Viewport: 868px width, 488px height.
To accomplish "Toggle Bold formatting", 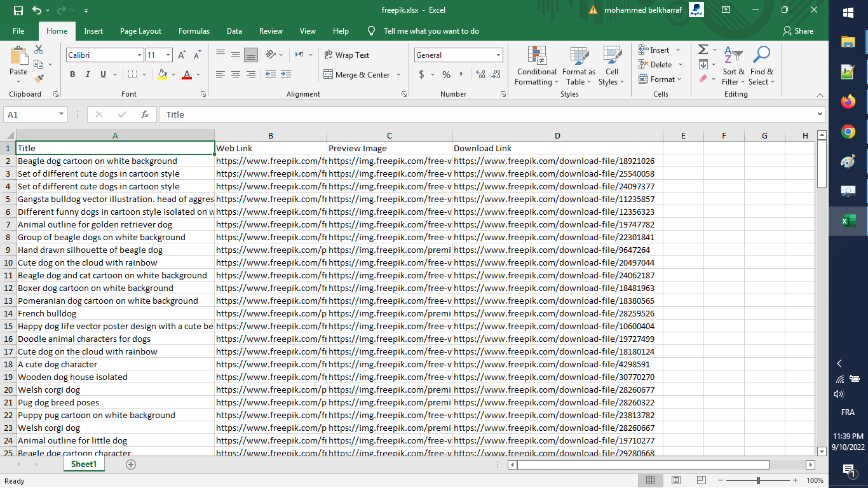I will [72, 74].
